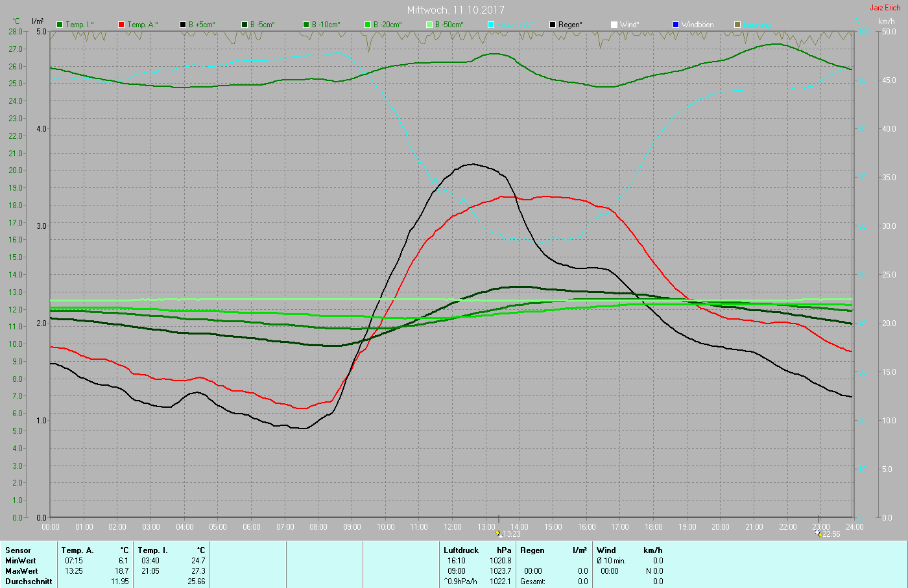The width and height of the screenshot is (908, 588).
Task: Pick the bright green B -20cm swatch
Action: click(368, 25)
